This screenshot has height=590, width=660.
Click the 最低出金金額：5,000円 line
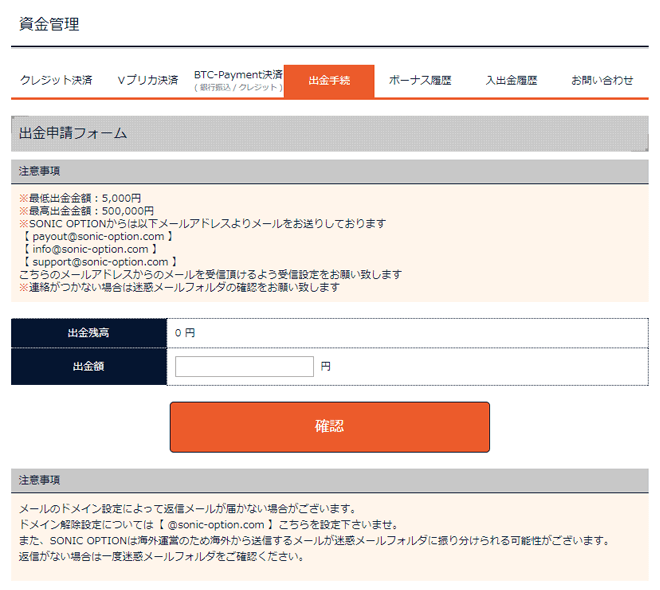(x=80, y=198)
